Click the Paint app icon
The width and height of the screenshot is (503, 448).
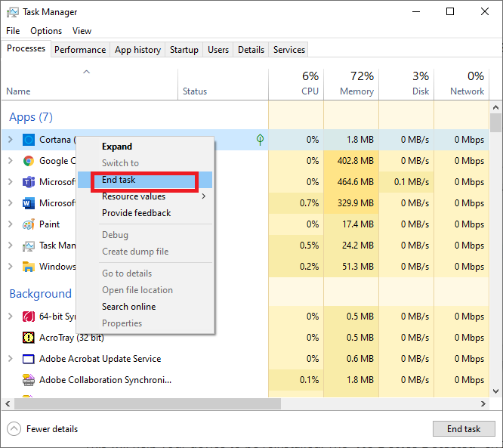(x=29, y=224)
